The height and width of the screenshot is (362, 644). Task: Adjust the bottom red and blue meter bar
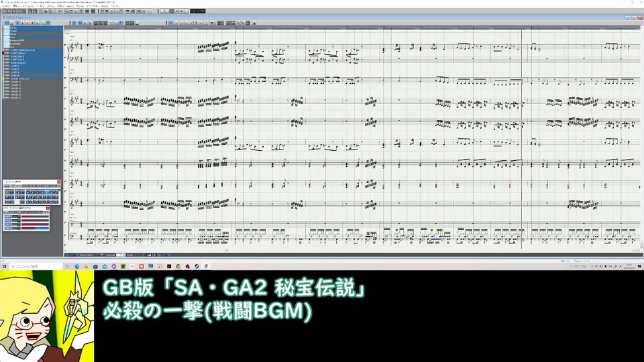pos(35,228)
